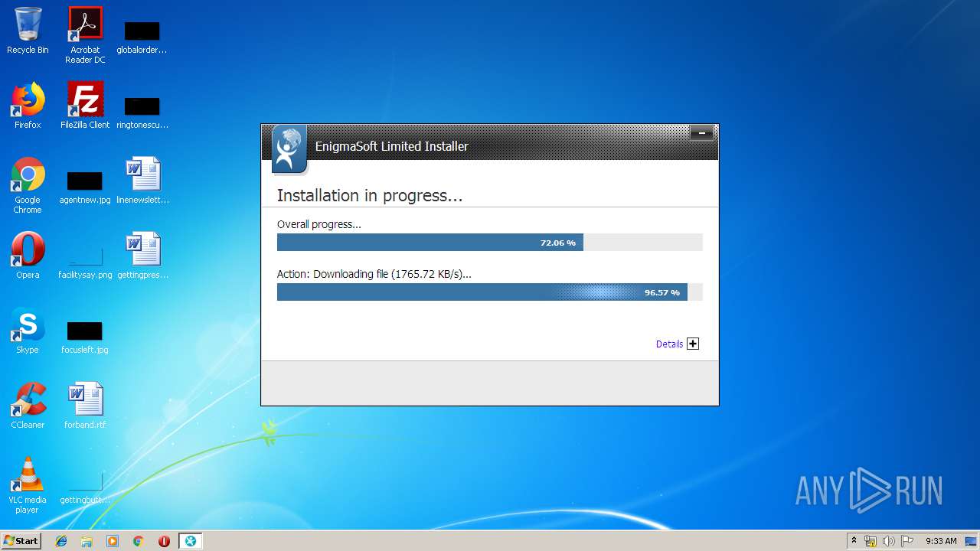This screenshot has height=551, width=980.
Task: Open gettingpres Word document
Action: 142,256
